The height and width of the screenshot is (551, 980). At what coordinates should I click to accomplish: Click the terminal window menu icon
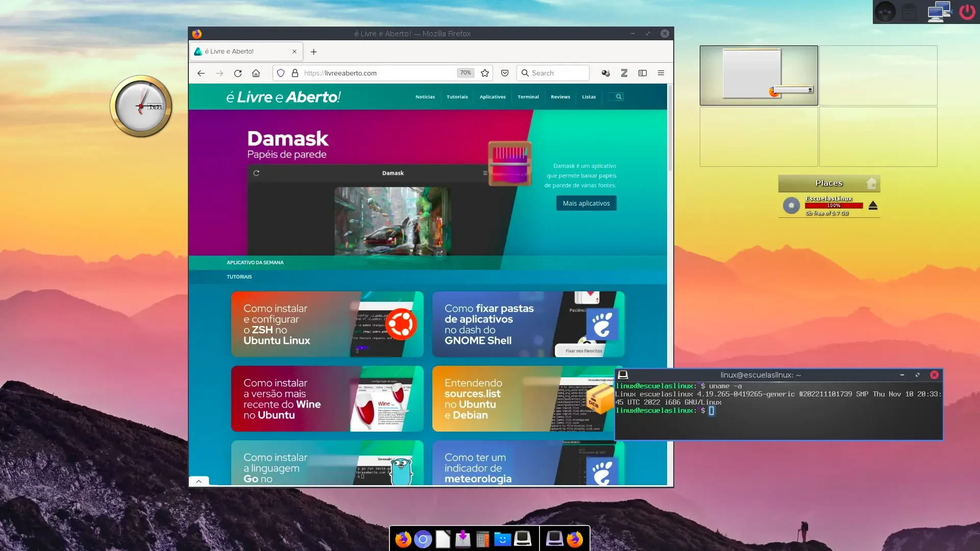623,375
